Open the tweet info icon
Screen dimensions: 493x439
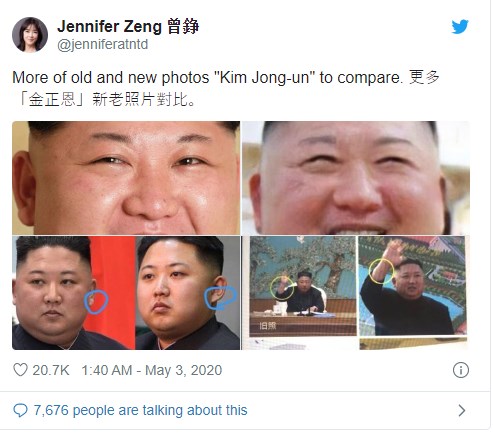(461, 370)
